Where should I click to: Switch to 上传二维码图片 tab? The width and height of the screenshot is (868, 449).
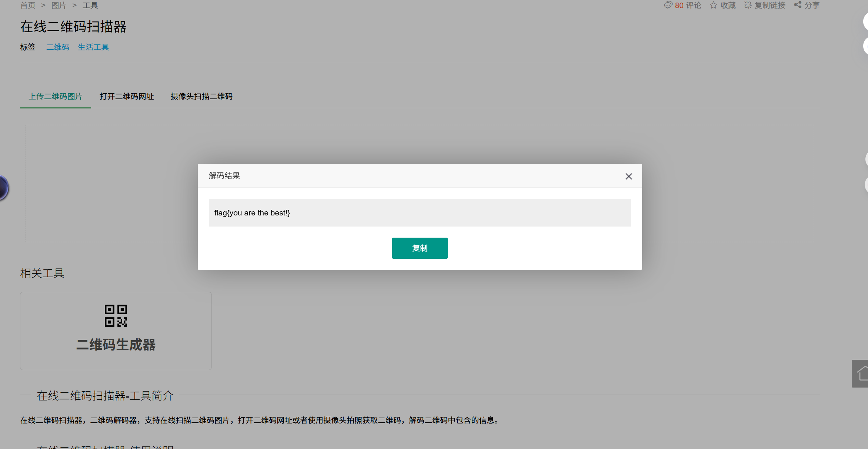[x=56, y=97]
